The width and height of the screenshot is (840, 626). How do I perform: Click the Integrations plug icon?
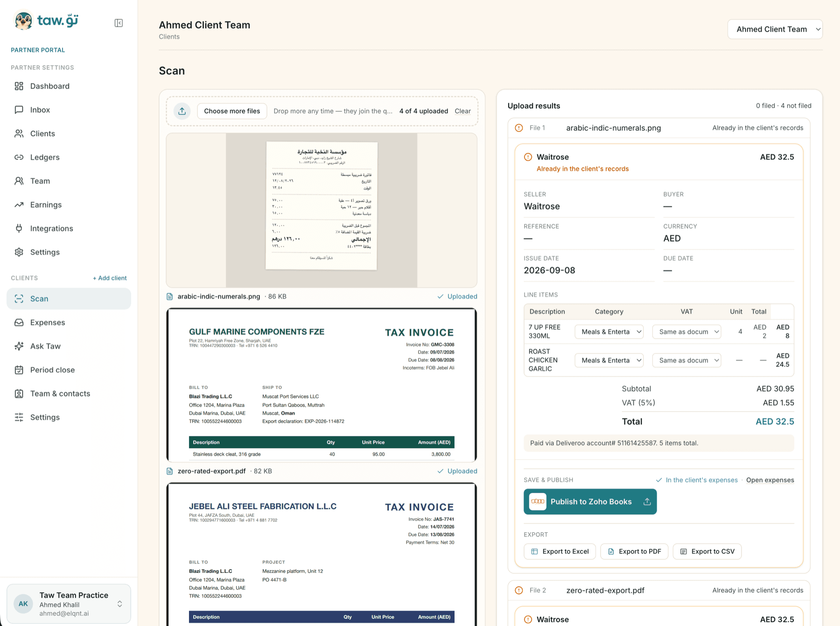19,228
